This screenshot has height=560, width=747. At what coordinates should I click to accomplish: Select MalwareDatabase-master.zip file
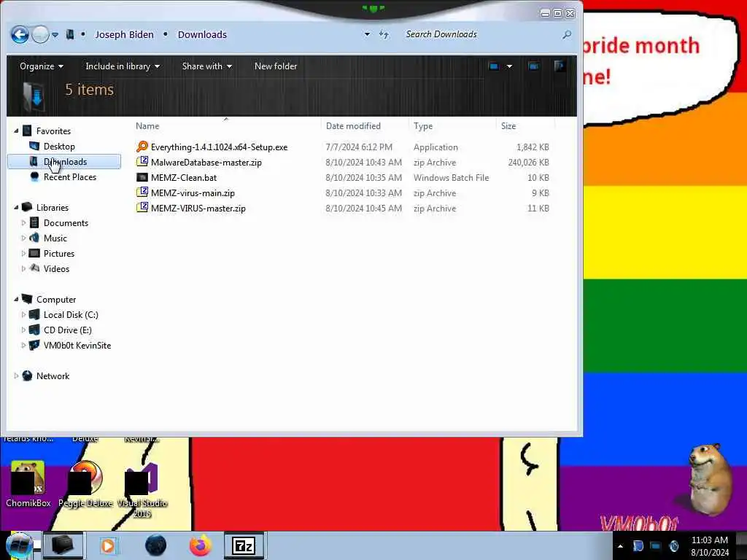(206, 163)
